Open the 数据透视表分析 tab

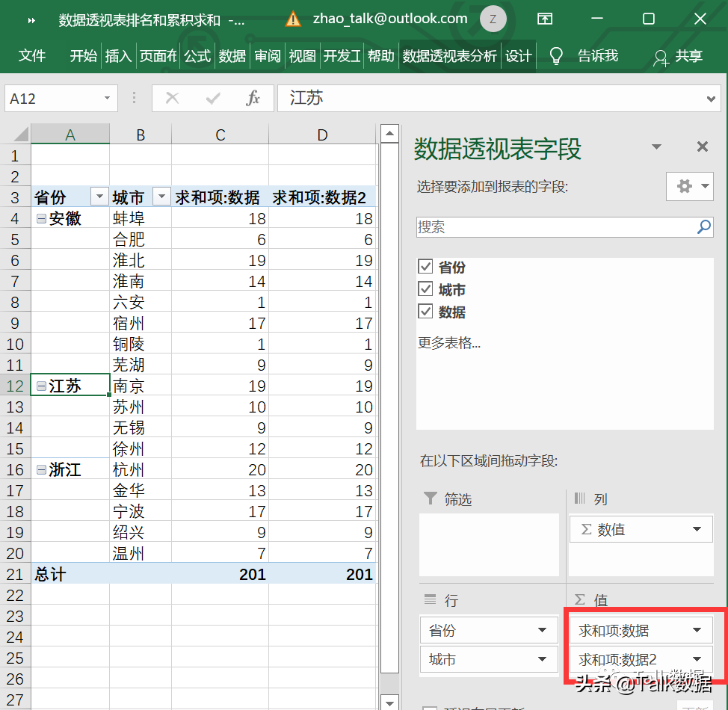pos(449,56)
